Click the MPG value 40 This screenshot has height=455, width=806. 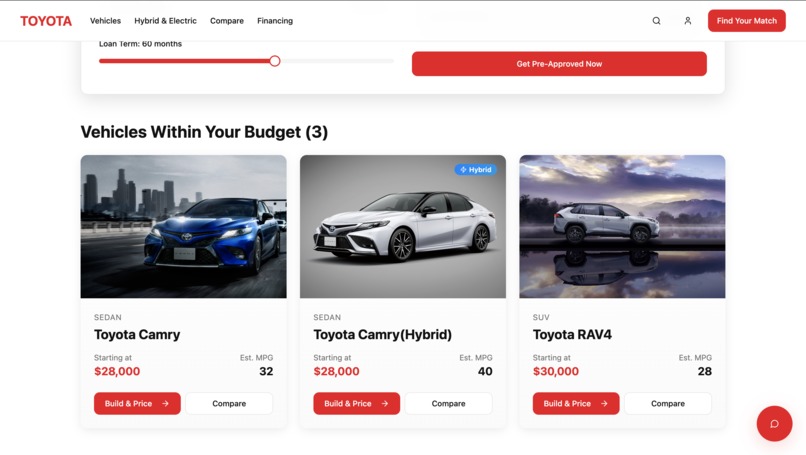coord(485,371)
